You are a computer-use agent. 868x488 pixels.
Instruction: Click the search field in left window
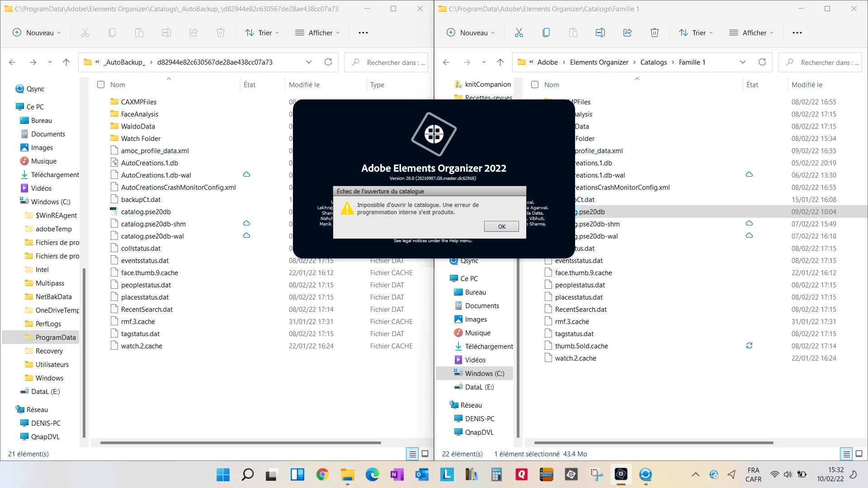[389, 62]
